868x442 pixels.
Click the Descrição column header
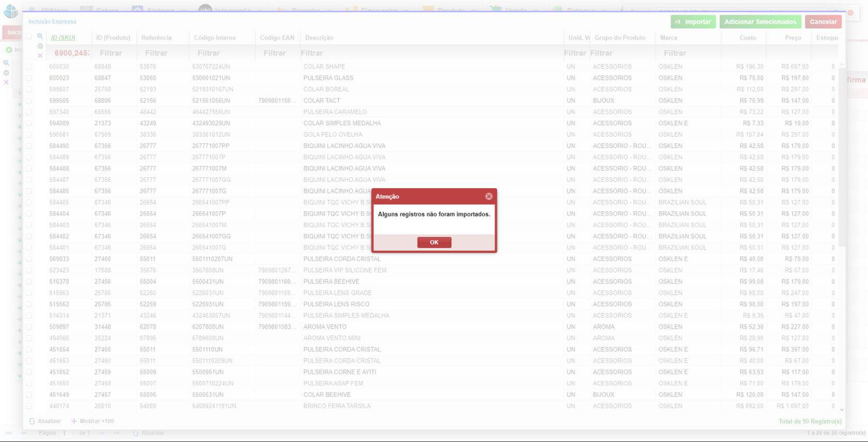point(319,38)
